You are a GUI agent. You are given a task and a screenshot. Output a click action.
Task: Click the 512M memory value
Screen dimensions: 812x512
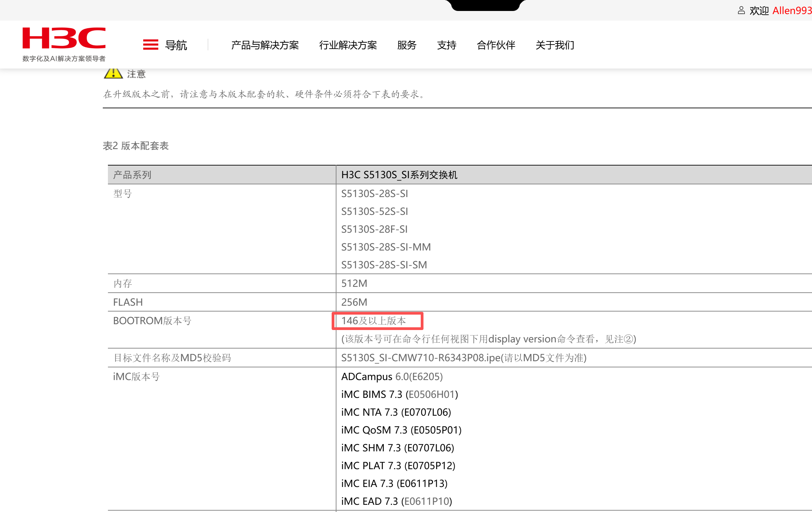pyautogui.click(x=354, y=283)
